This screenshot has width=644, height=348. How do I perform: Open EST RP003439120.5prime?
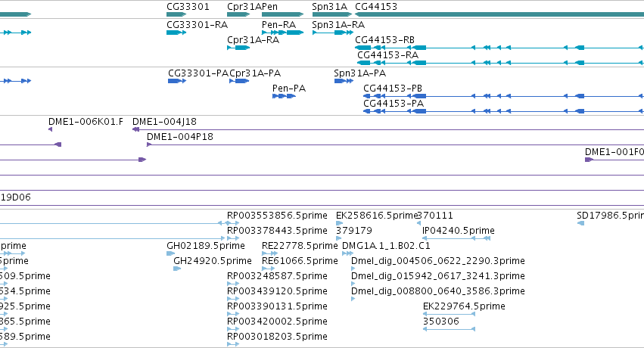coord(277,291)
